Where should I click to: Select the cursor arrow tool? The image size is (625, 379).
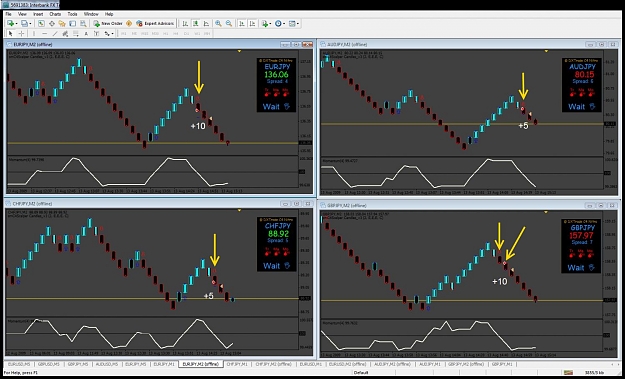11,34
